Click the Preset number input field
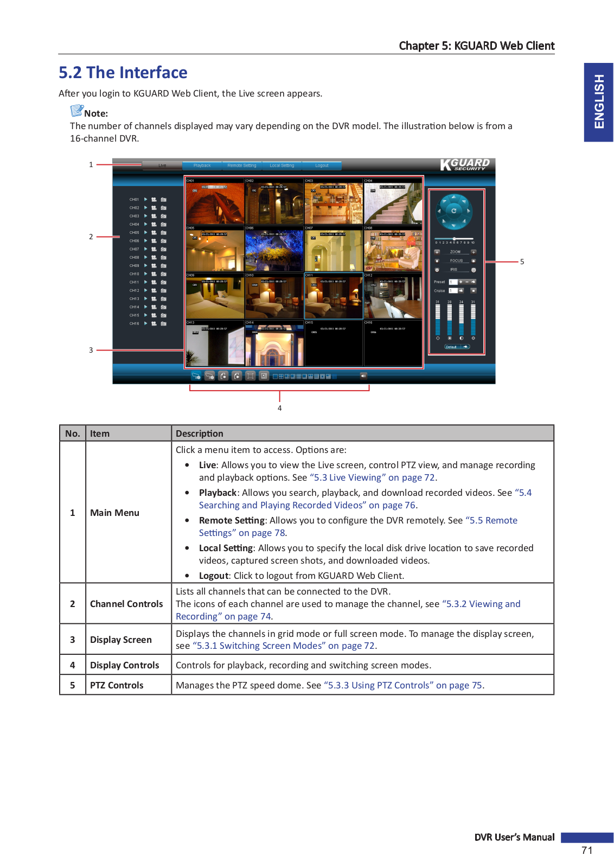Viewport: 614px width, 868px height. [x=453, y=282]
